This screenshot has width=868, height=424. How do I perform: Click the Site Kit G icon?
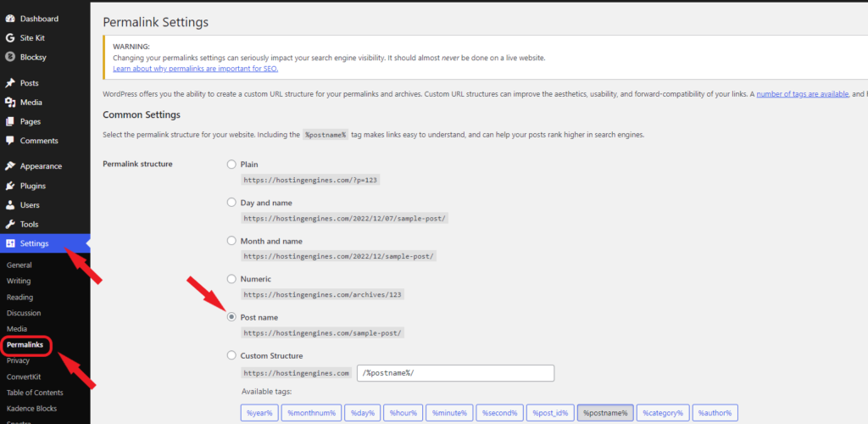click(10, 38)
